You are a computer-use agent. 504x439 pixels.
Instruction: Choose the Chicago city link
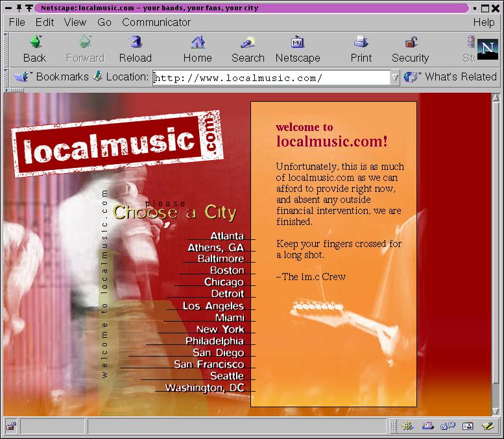(224, 282)
